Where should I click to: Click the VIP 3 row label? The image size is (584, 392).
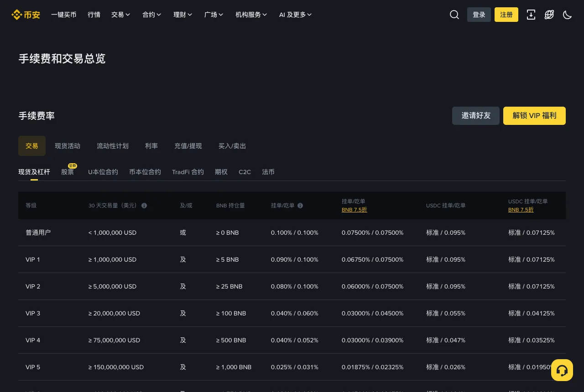click(x=33, y=313)
